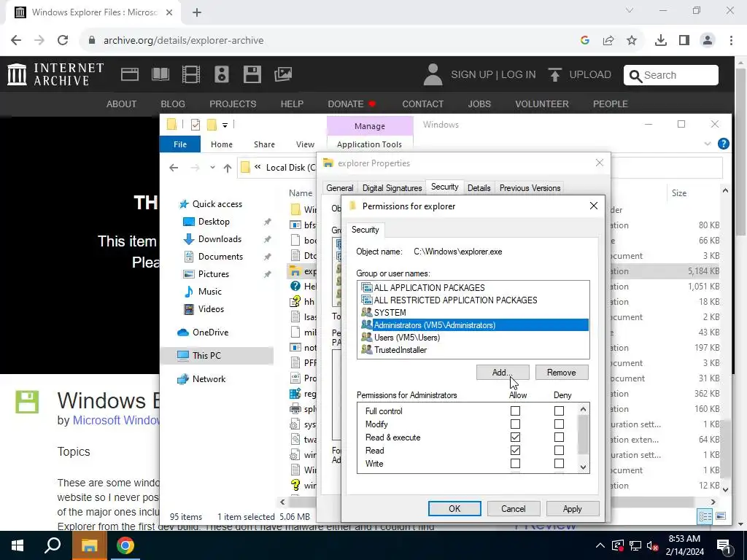
Task: Bookmark this page with the star icon
Action: [x=632, y=41]
